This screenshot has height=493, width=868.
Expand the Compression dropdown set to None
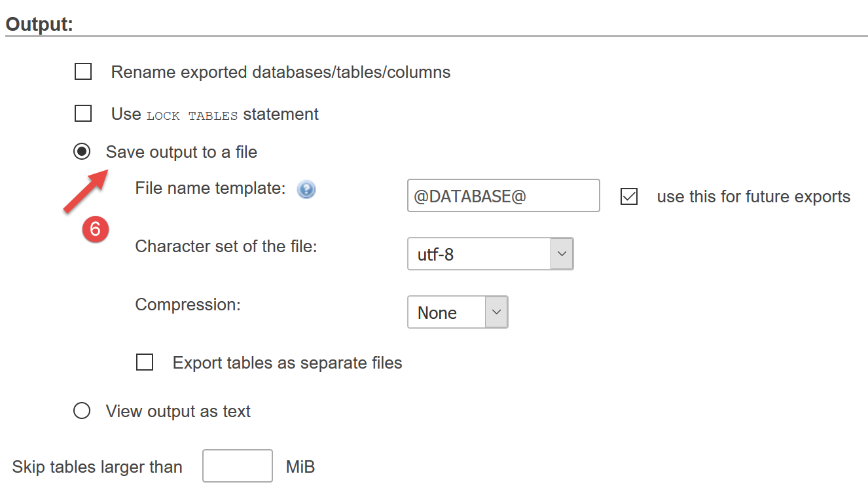click(458, 312)
